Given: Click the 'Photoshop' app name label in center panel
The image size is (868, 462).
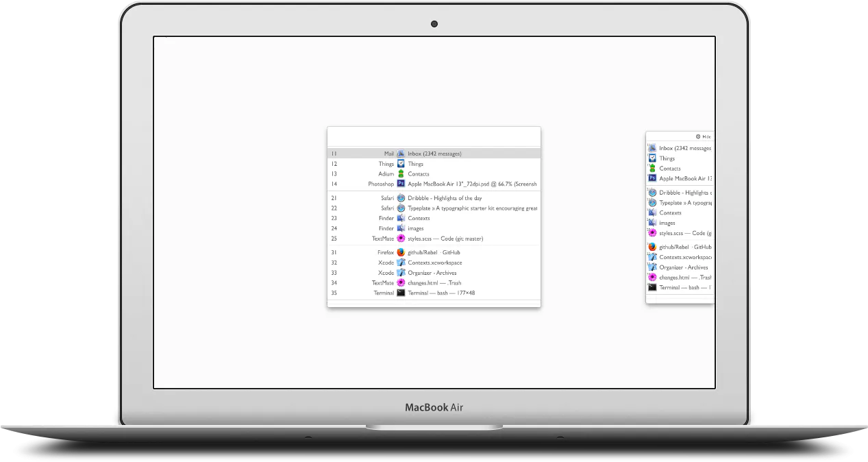Looking at the screenshot, I should pos(381,184).
